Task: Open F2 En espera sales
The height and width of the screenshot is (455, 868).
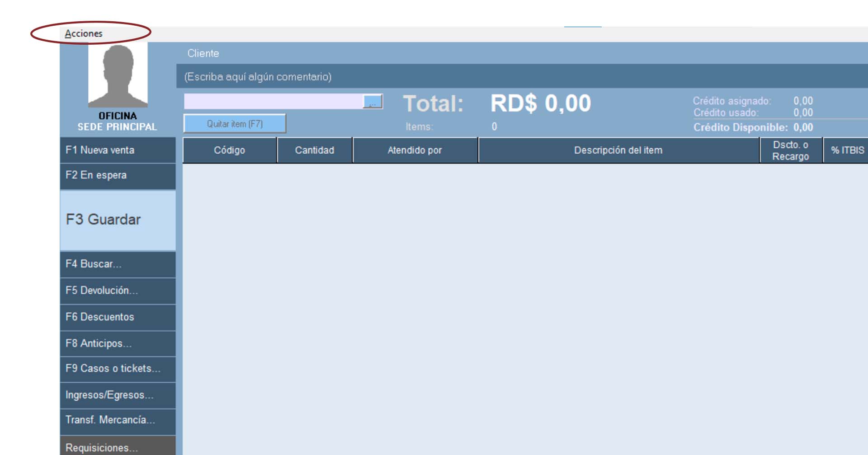Action: coord(118,175)
